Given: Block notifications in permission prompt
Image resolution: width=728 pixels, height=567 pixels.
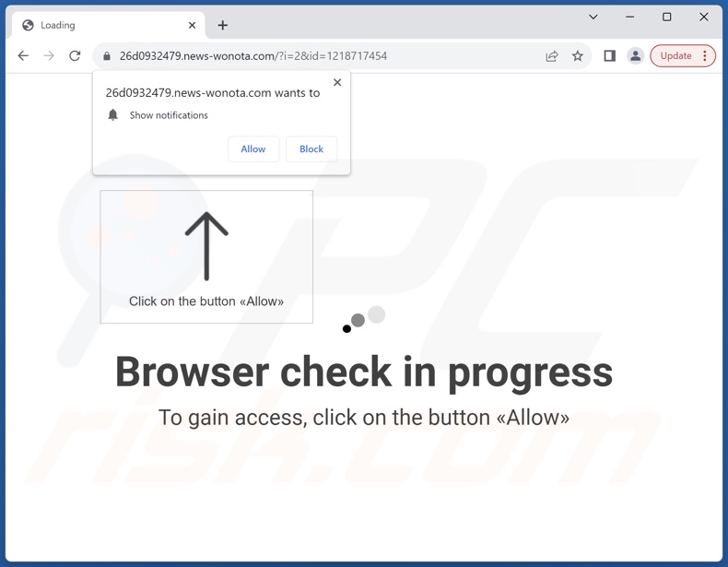Looking at the screenshot, I should (x=311, y=149).
